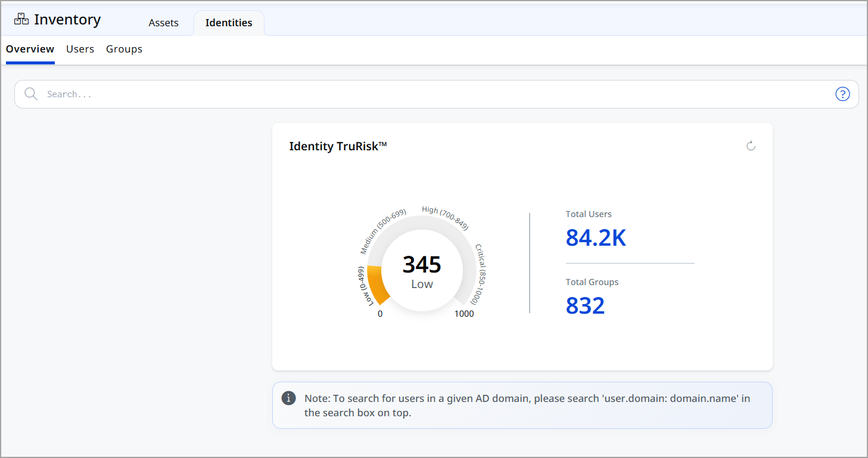Go to the Users sub-tab
Viewport: 868px width, 458px height.
click(x=80, y=49)
